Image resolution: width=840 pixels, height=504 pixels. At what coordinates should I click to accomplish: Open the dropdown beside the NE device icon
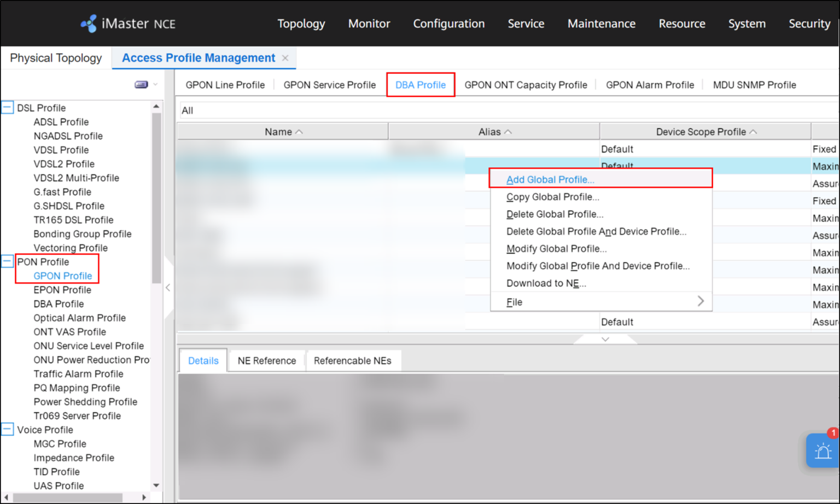156,84
